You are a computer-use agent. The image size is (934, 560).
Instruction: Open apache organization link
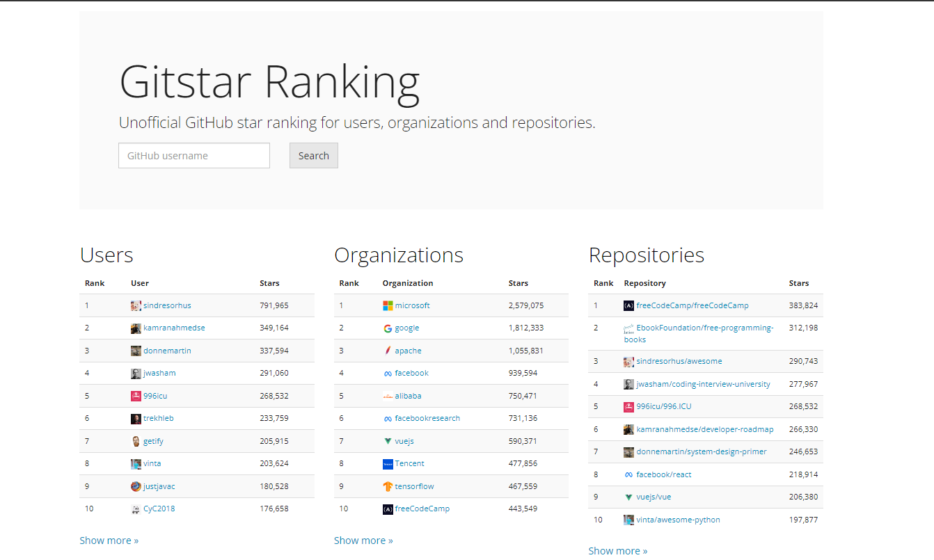click(x=409, y=351)
